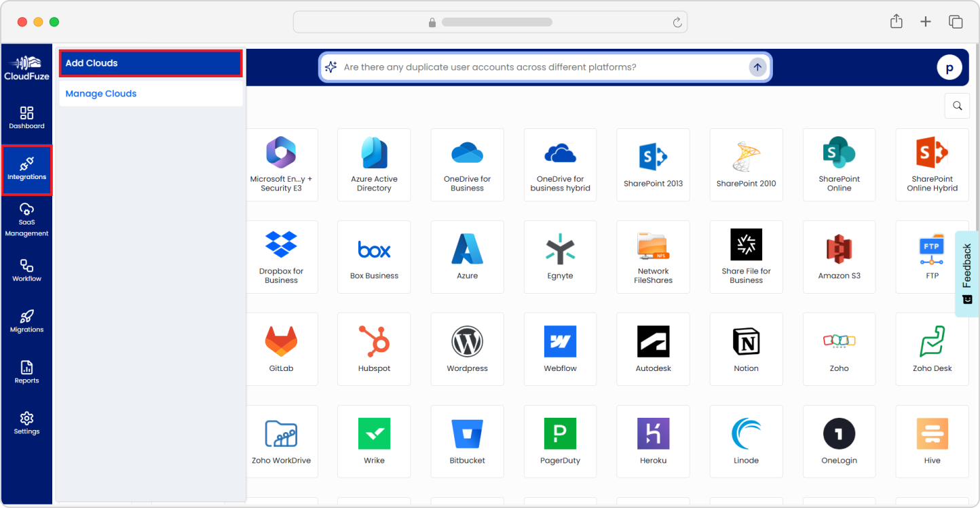980x508 pixels.
Task: Click the AI sparkle icon in search bar
Action: point(331,67)
